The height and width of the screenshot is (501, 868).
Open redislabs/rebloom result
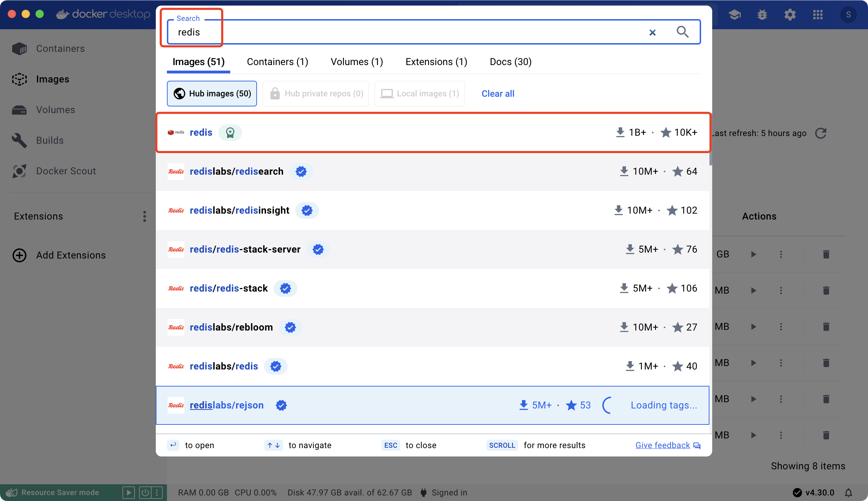(x=433, y=327)
